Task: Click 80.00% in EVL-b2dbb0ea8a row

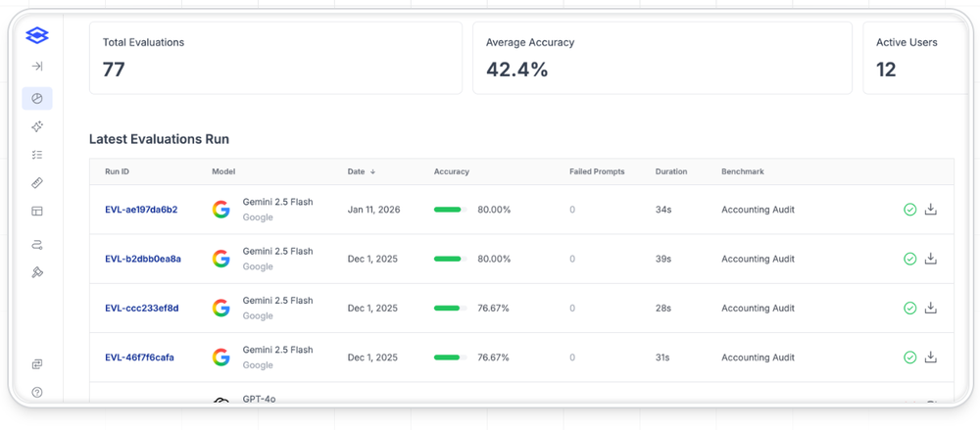Action: (x=494, y=259)
